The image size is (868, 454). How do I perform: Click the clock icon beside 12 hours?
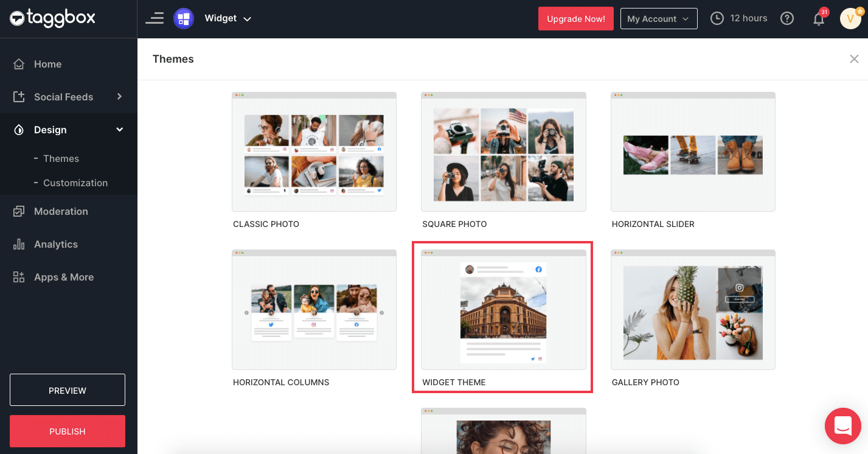[717, 19]
